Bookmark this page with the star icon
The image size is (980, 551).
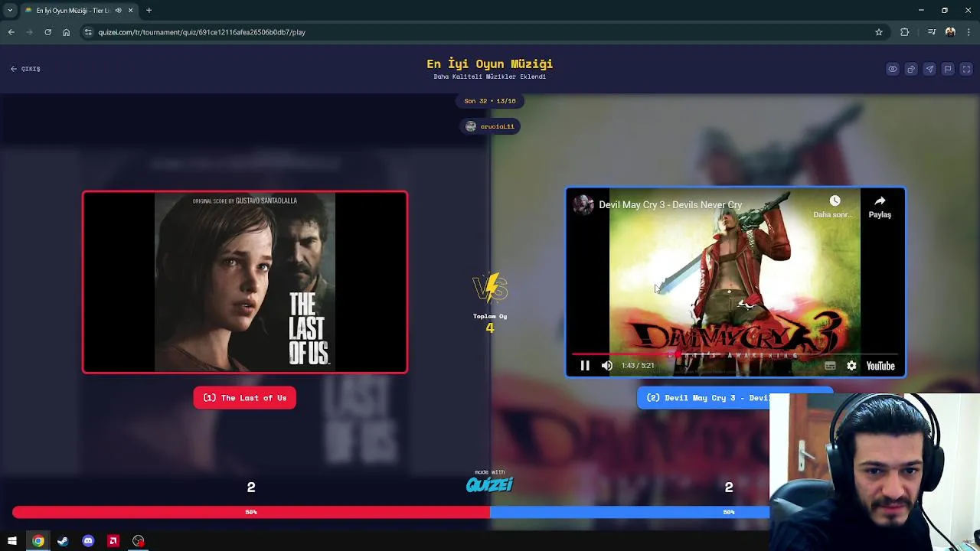[x=879, y=32]
